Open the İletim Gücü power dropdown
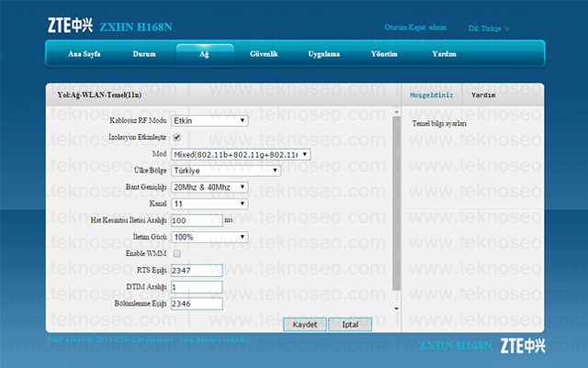 (x=209, y=237)
